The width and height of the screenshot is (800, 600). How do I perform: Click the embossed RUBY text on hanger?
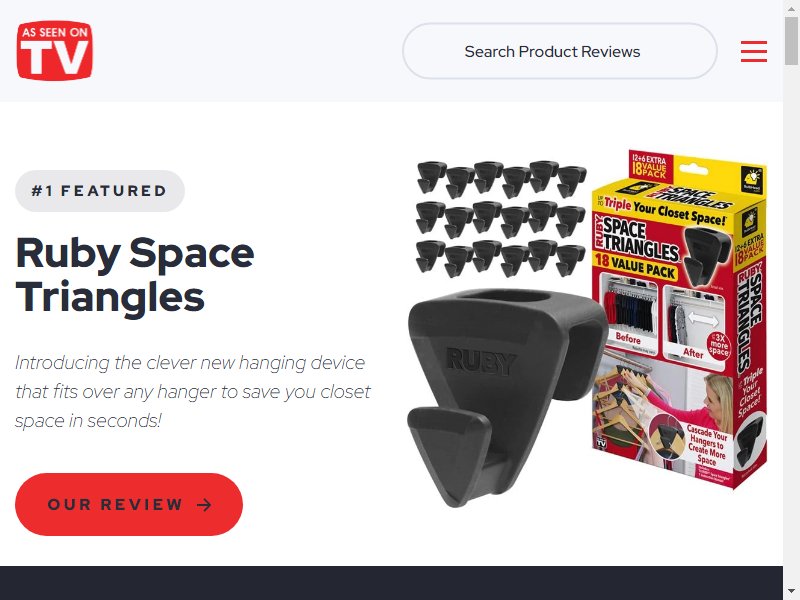tap(481, 362)
